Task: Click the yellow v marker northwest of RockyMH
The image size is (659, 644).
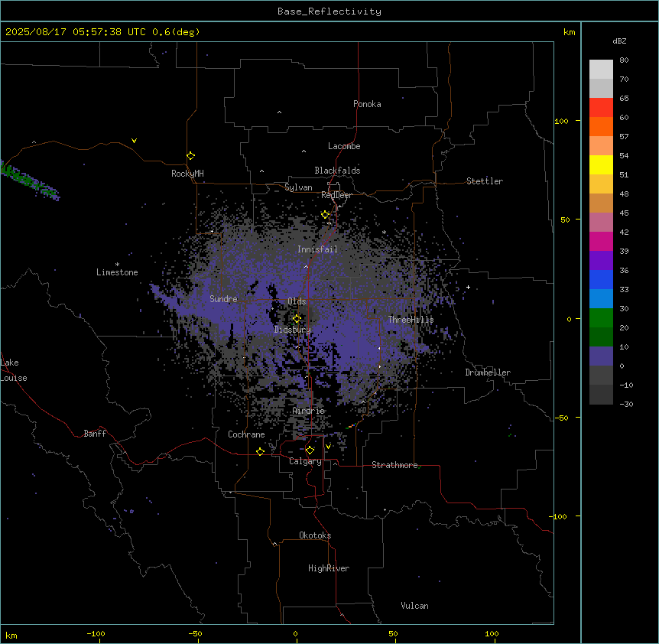Action: point(134,141)
